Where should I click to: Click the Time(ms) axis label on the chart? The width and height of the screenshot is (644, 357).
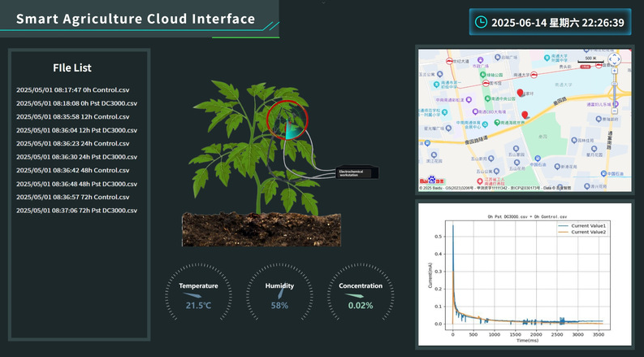pos(527,341)
